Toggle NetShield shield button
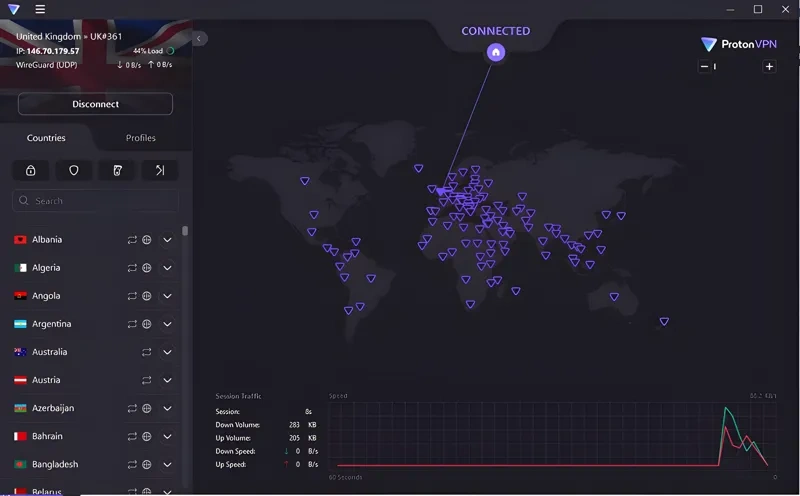The image size is (800, 496). coord(74,170)
